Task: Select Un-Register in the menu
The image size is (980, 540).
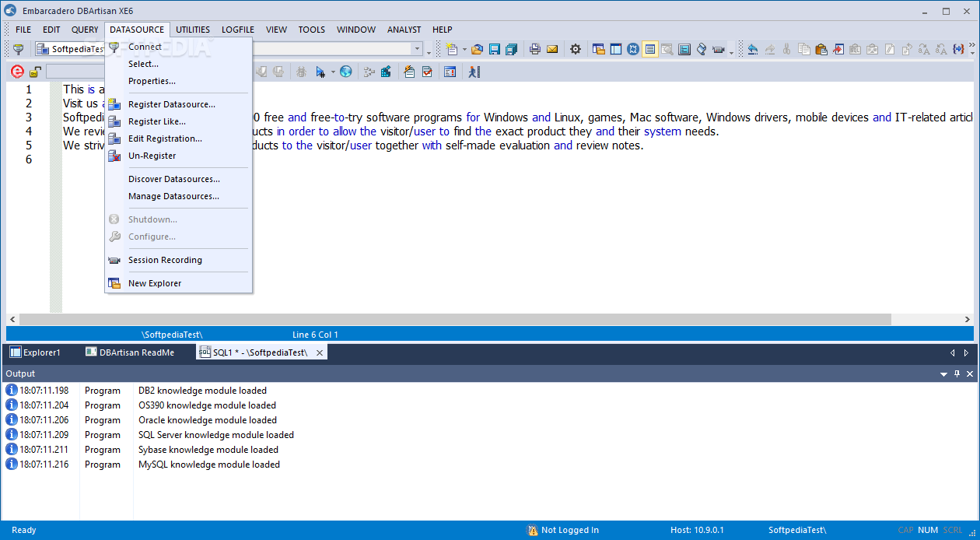Action: click(x=178, y=156)
